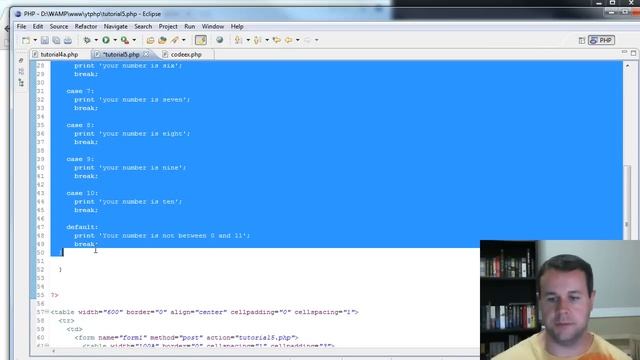Open the External Tools dropdown arrow

134,40
